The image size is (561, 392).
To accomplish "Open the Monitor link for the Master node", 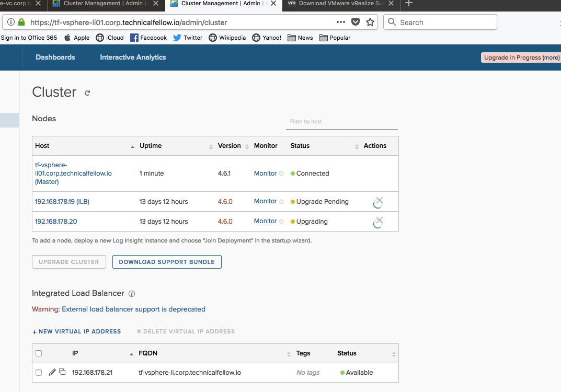I will [265, 174].
